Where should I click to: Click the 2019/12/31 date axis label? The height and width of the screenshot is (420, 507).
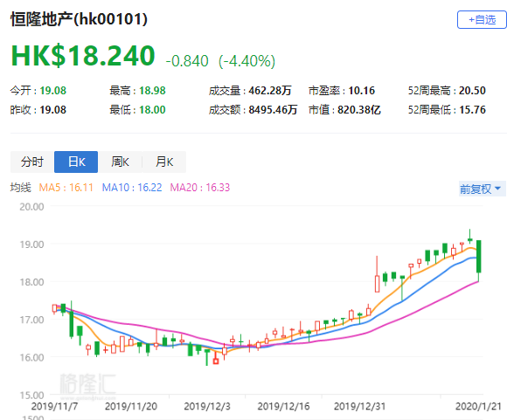(359, 406)
